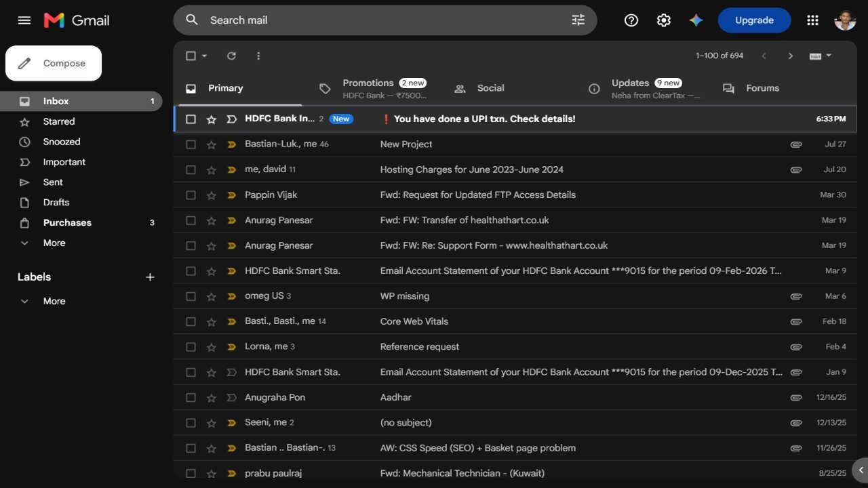Mark Pappin Vijak email as important

click(x=231, y=195)
